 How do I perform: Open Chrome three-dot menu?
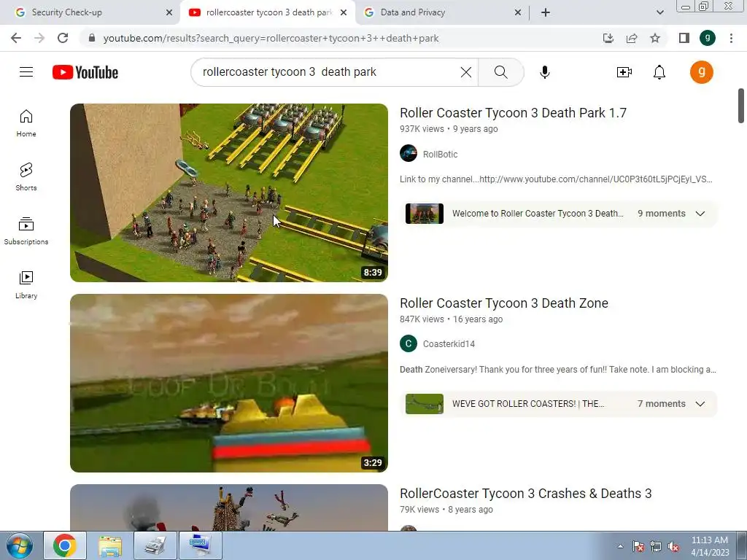(x=731, y=38)
